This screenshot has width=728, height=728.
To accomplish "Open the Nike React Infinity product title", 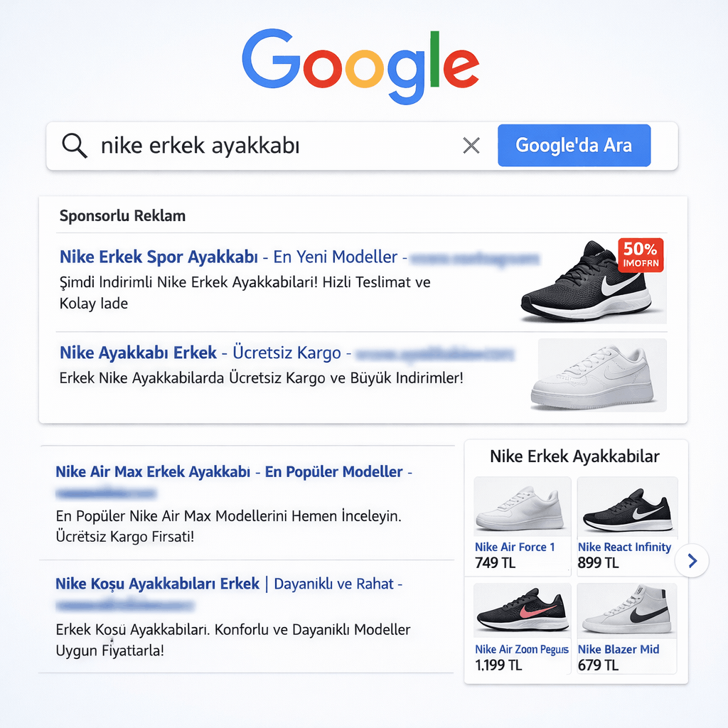I will (624, 547).
